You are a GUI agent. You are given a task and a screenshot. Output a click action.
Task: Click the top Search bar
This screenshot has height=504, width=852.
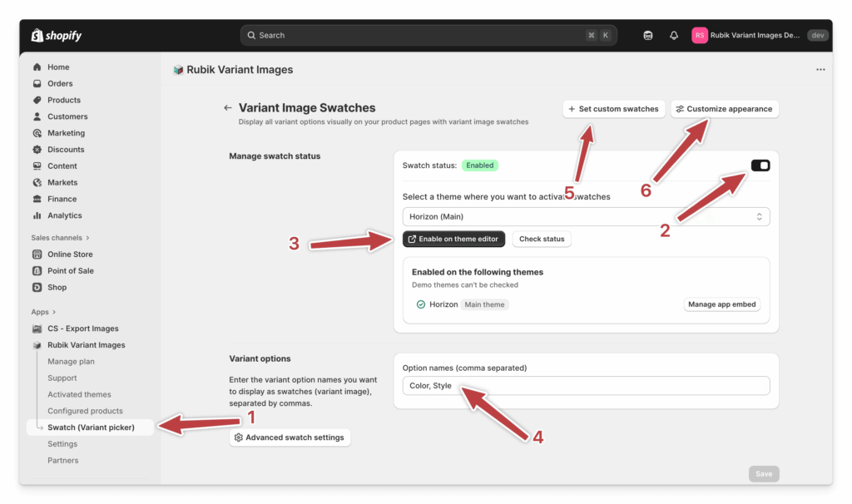pos(428,35)
